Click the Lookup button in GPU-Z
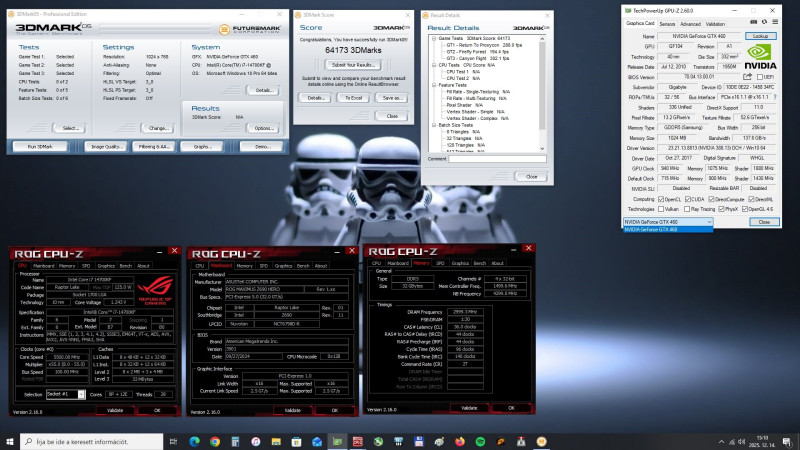The image size is (800, 450). pos(760,36)
